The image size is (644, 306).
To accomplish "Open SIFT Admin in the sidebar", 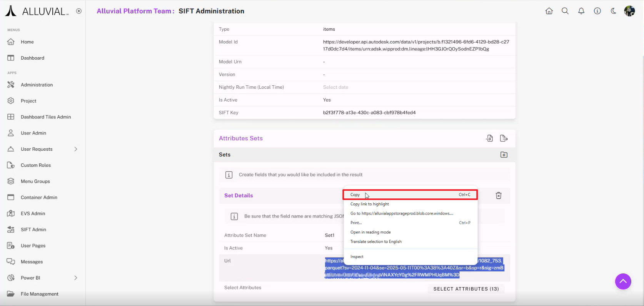I will (33, 229).
